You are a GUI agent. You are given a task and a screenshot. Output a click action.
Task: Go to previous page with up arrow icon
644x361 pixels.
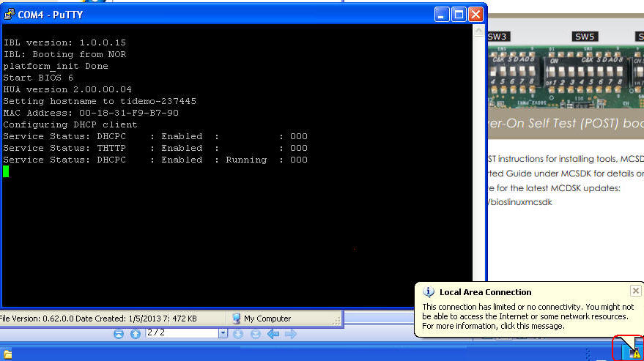(135, 334)
